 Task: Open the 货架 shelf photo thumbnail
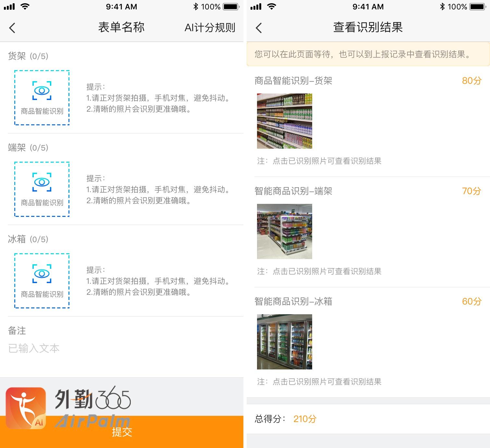(284, 121)
